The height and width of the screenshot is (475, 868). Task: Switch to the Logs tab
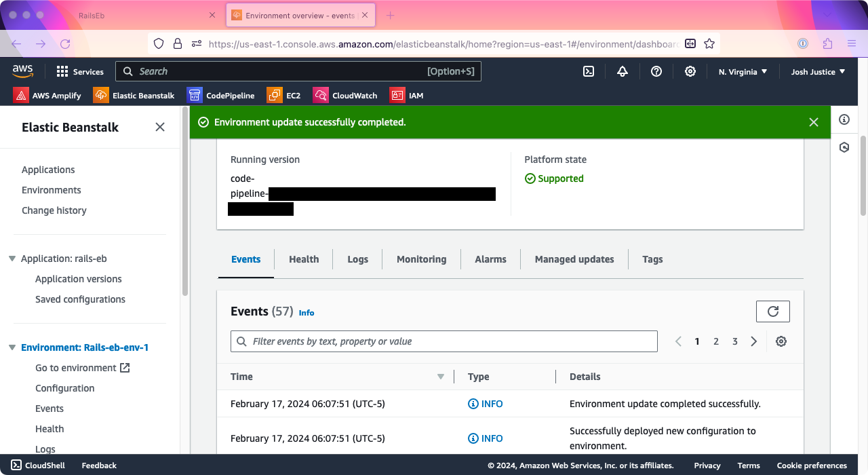pyautogui.click(x=357, y=259)
